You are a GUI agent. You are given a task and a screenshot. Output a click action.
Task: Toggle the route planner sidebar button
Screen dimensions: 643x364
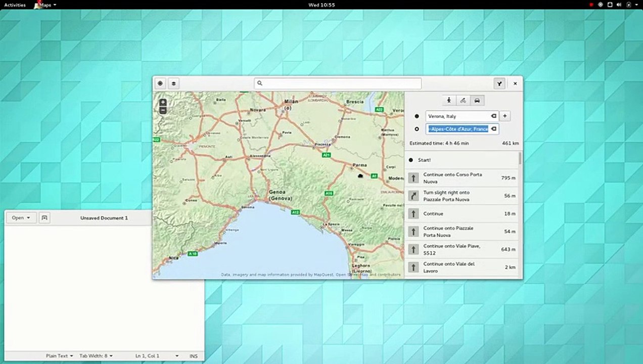[499, 83]
